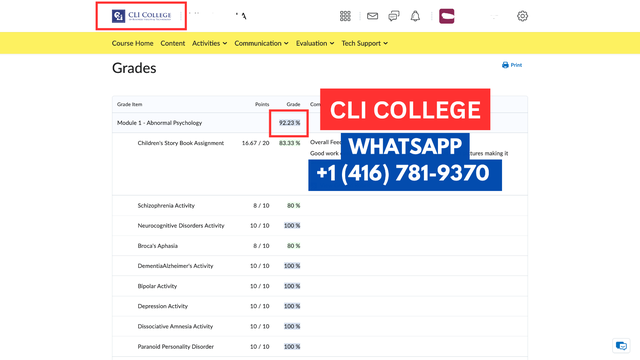Expand the Activities menu
The image size is (640, 360).
pyautogui.click(x=209, y=43)
